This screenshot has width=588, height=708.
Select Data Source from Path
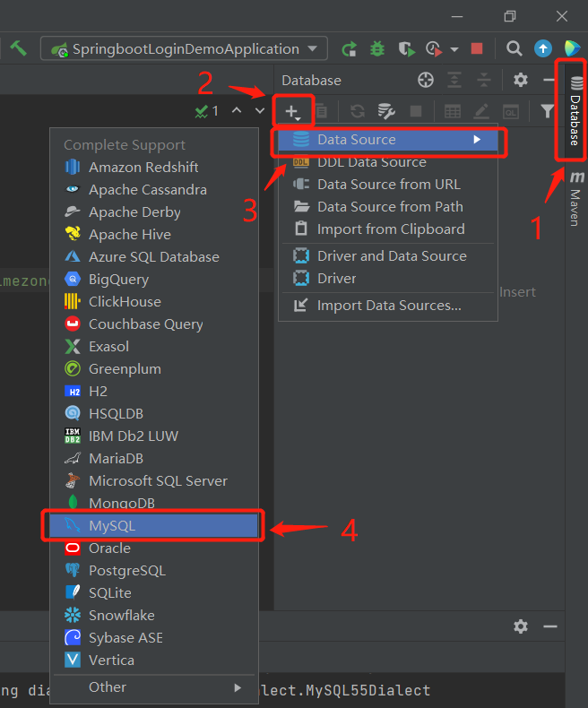point(388,207)
